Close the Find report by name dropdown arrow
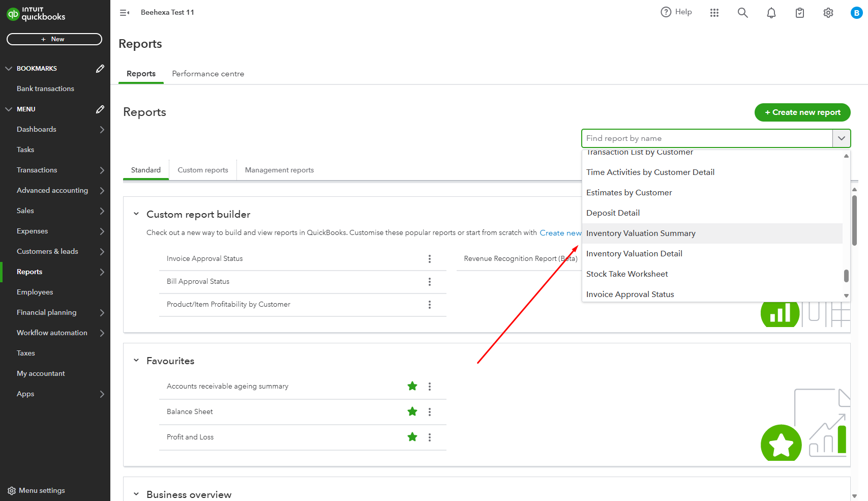 point(842,138)
